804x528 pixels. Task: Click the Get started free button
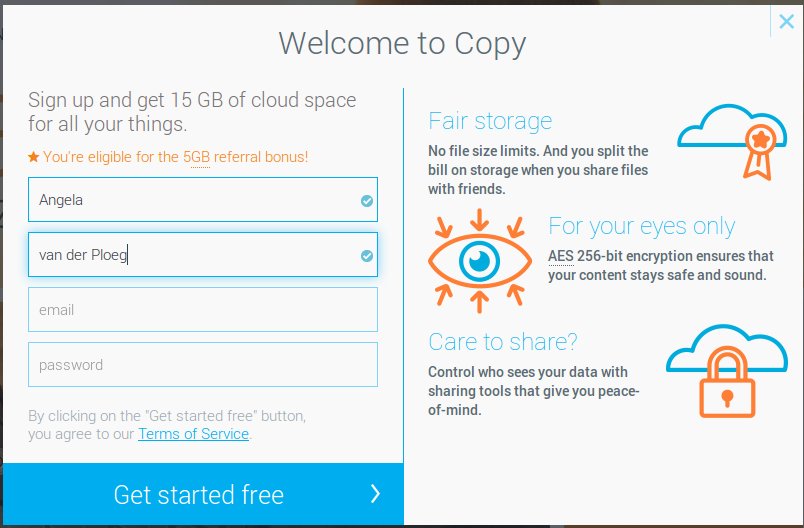(x=203, y=494)
